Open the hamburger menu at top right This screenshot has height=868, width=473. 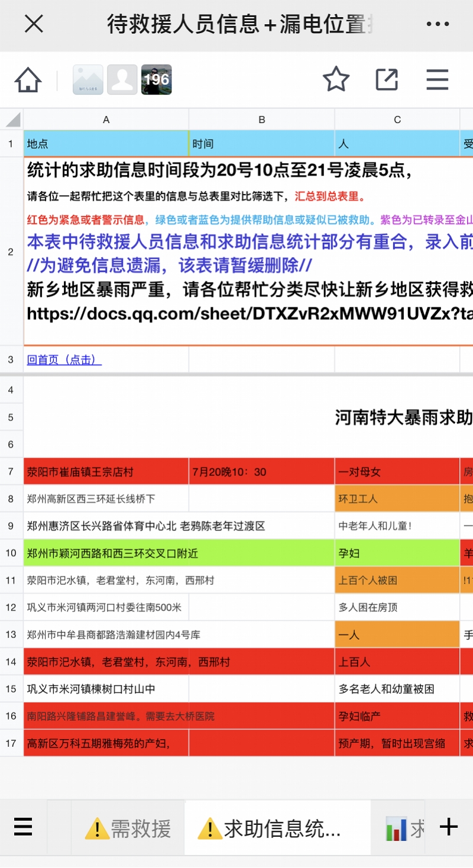point(436,79)
